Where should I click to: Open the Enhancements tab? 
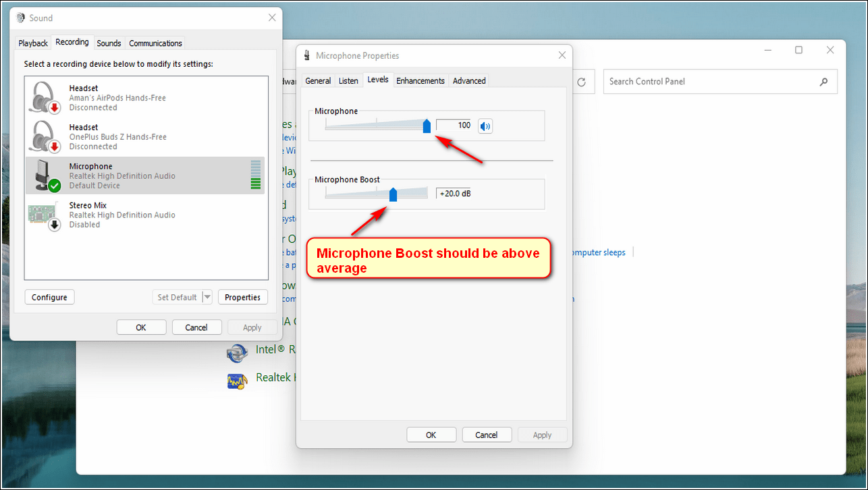420,81
